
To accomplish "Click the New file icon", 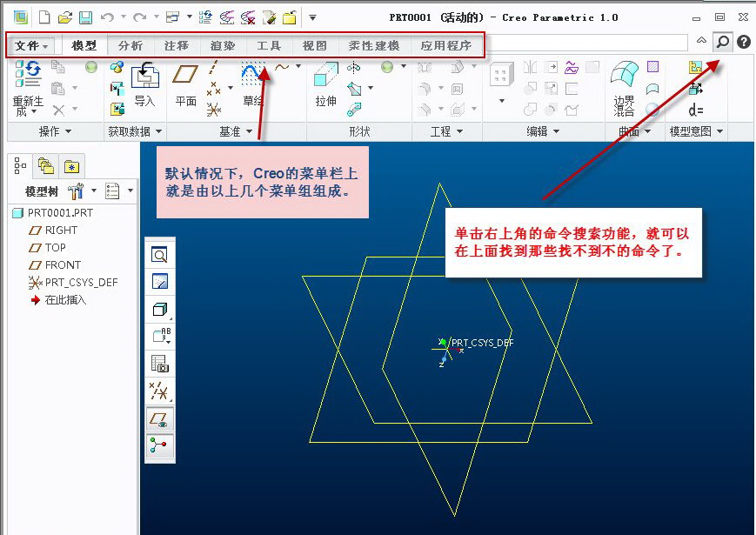I will [44, 17].
